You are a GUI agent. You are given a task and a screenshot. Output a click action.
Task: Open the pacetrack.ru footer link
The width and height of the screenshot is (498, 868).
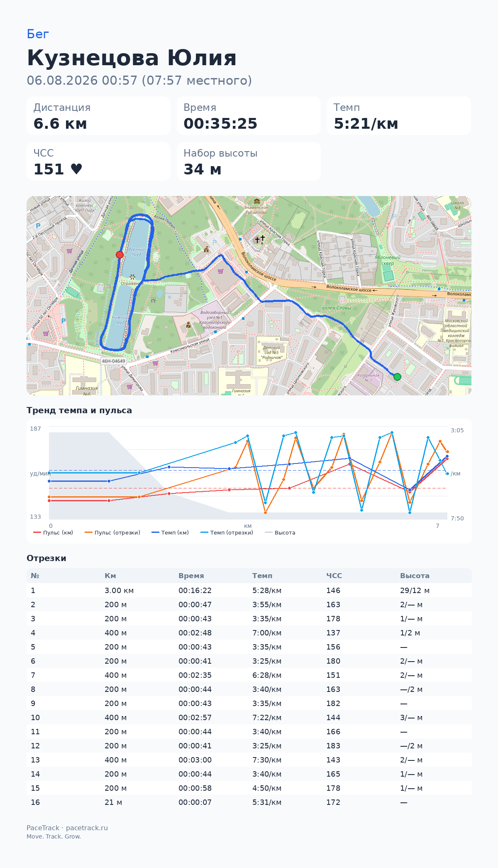coord(87,828)
